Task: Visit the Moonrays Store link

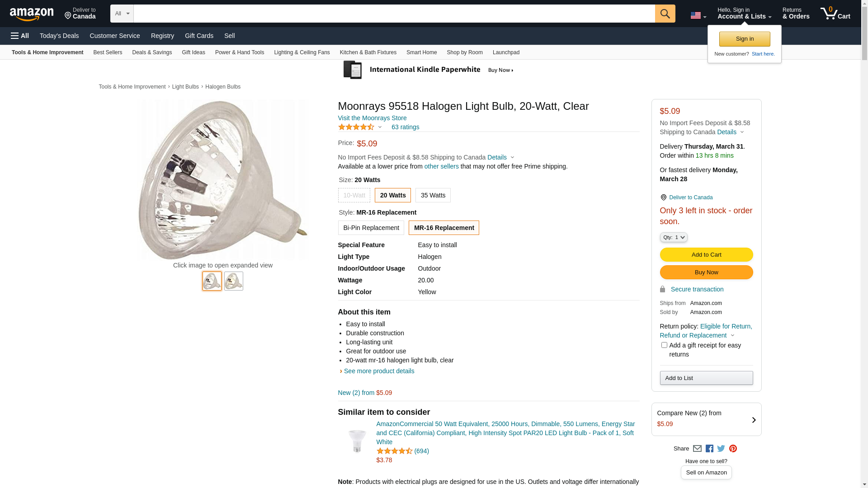Action: [372, 118]
